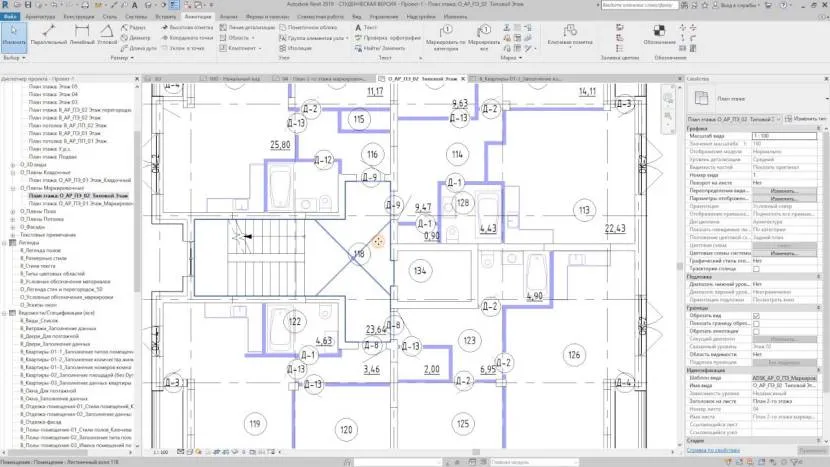
Task: Open the Архитектура ribbon tab
Action: [x=39, y=17]
